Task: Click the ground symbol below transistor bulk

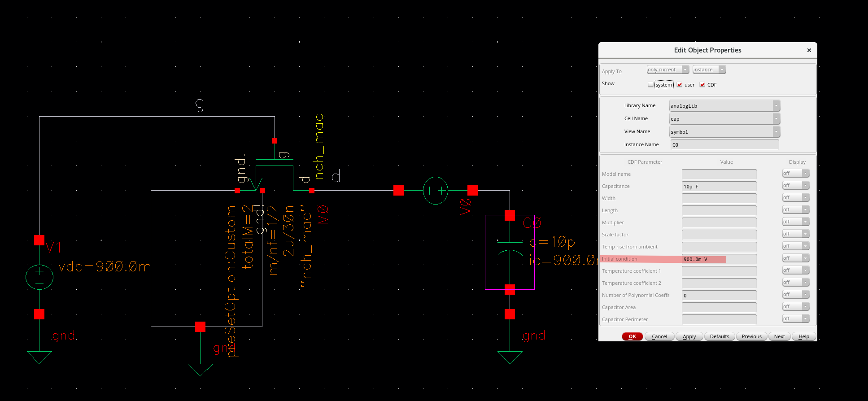Action: click(x=200, y=370)
